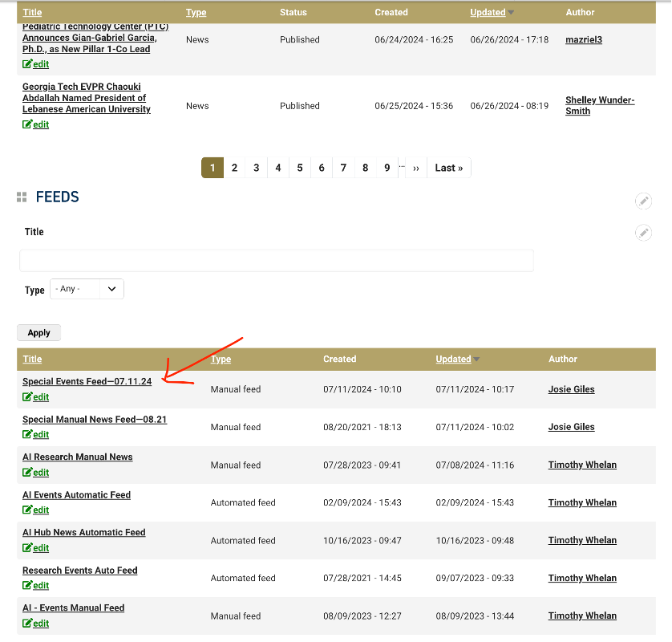
Task: Go to pagination page 9
Action: coord(387,168)
